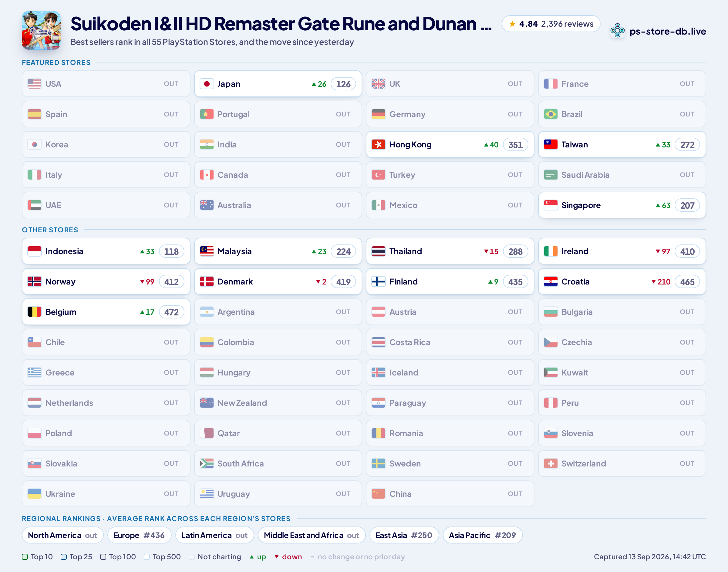Image resolution: width=728 pixels, height=572 pixels.
Task: Select the Asia Pacific #209 regional pill
Action: tap(483, 535)
